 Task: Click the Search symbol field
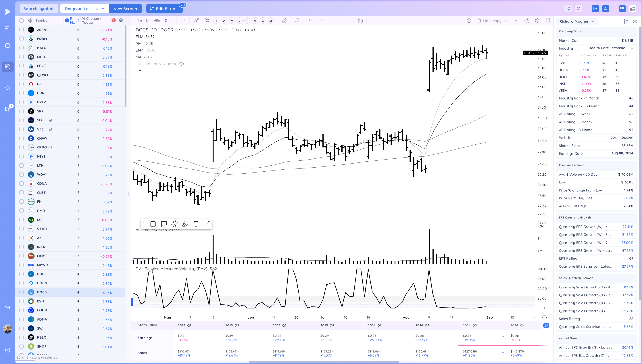point(38,8)
